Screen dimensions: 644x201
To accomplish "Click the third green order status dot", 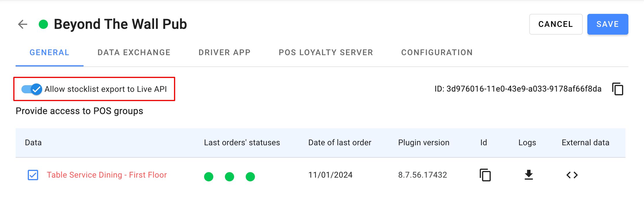I will point(250,176).
